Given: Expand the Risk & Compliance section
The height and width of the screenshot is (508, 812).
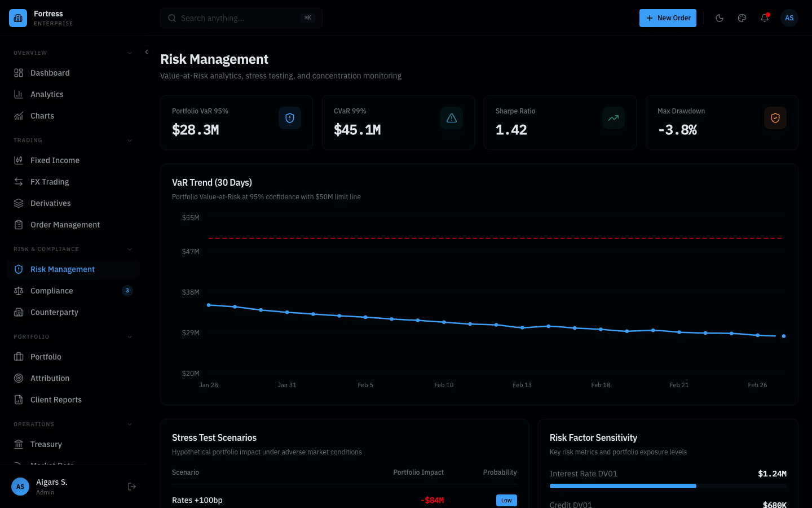Looking at the screenshot, I should click(x=129, y=249).
